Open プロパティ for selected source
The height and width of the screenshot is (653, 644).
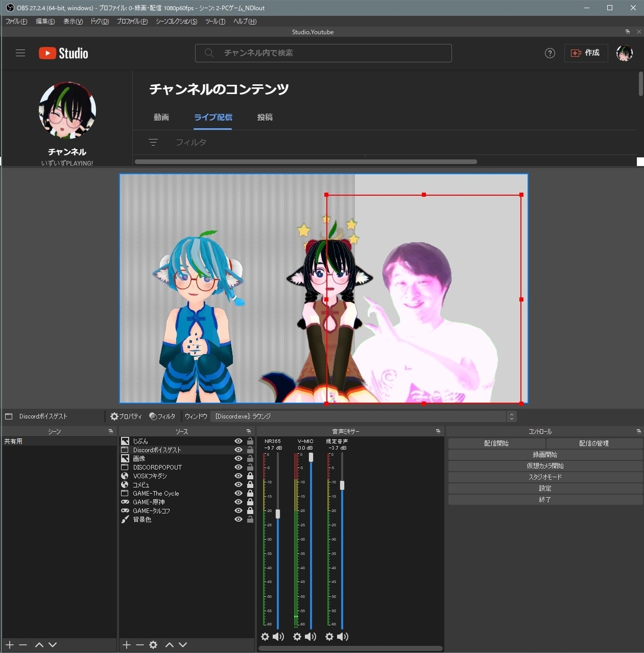(x=126, y=416)
